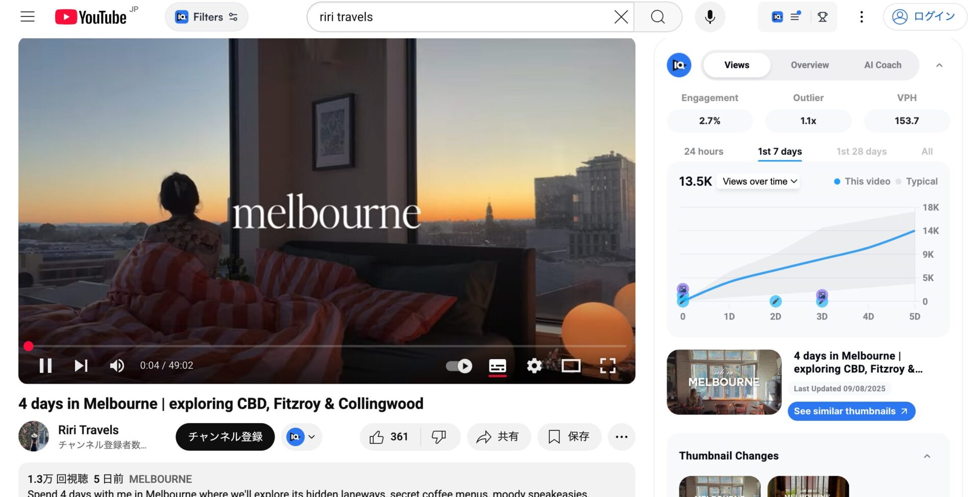The image size is (980, 497).
Task: Go to YouTube home logo
Action: (91, 17)
